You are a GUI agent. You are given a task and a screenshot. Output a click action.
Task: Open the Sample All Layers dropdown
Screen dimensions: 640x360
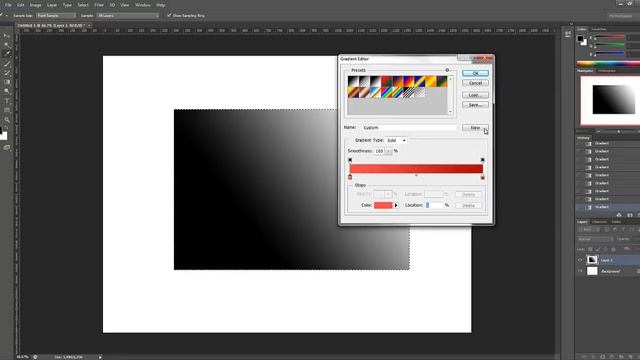(x=127, y=16)
